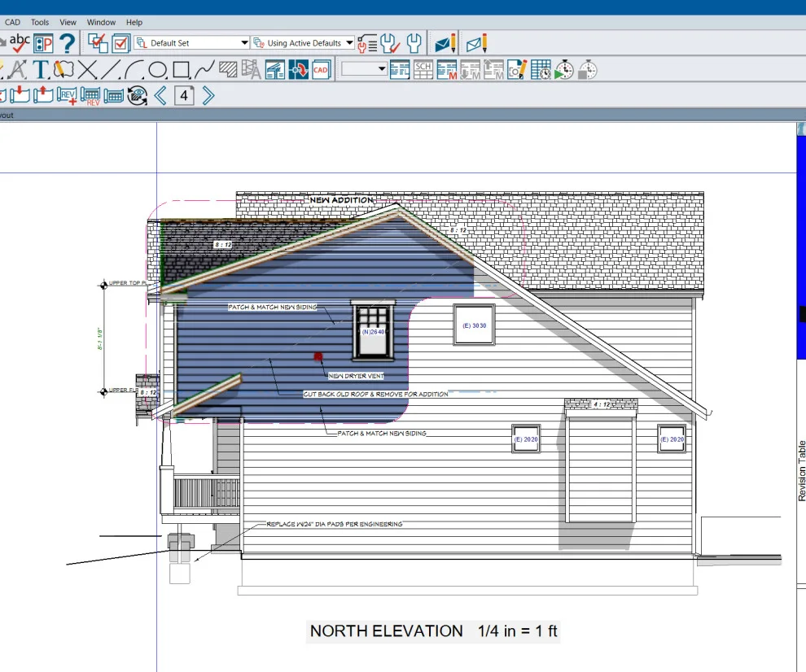Open the CAD menu
This screenshot has width=806, height=672.
pyautogui.click(x=12, y=23)
